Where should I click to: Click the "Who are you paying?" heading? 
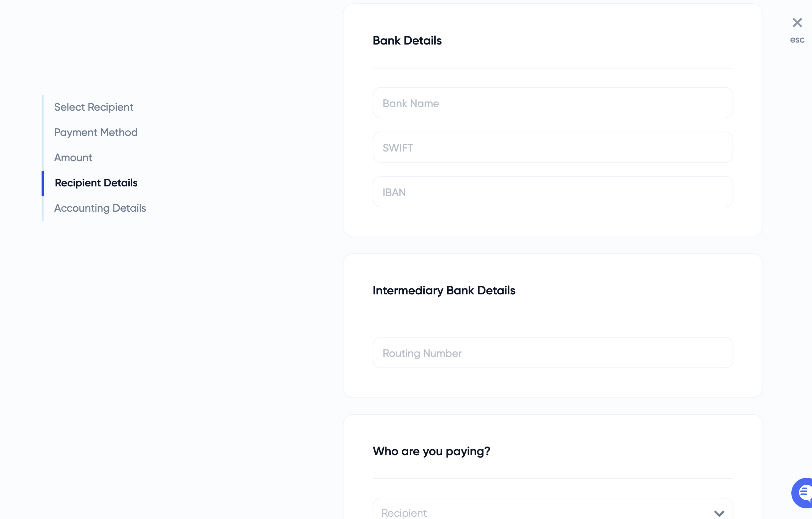pos(431,451)
